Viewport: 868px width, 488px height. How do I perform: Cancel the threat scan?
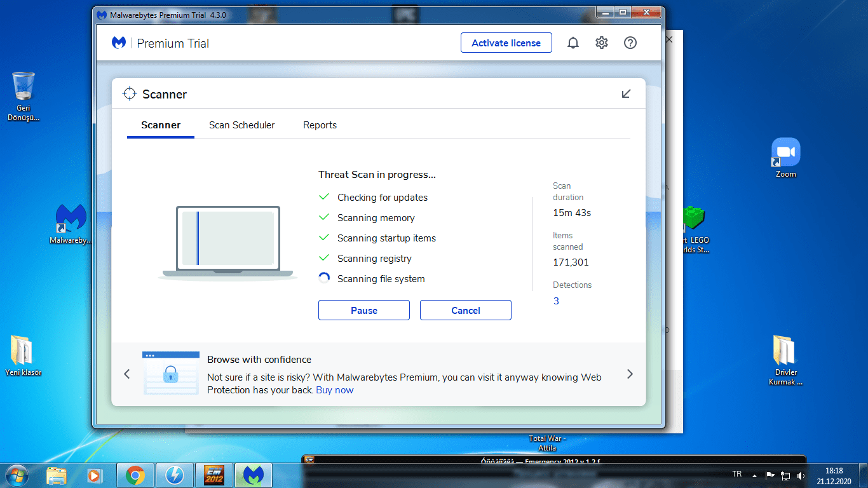pyautogui.click(x=466, y=310)
